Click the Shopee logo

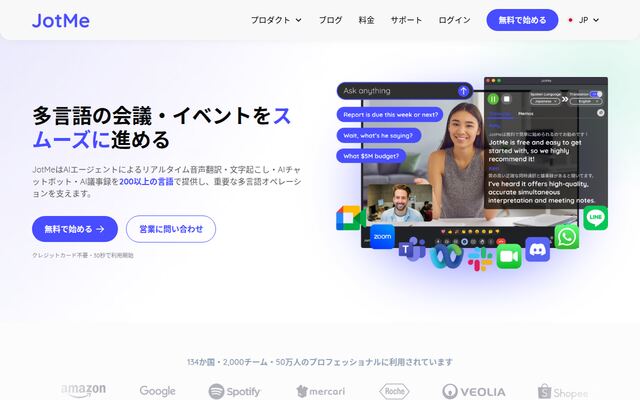tap(563, 392)
